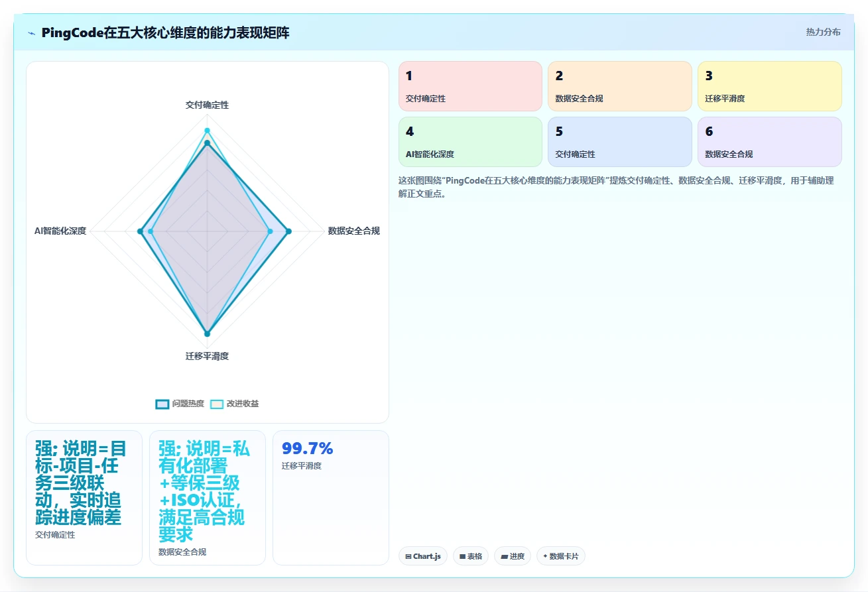The height and width of the screenshot is (592, 868).
Task: Click the 热力分布 label in header
Action: point(823,32)
